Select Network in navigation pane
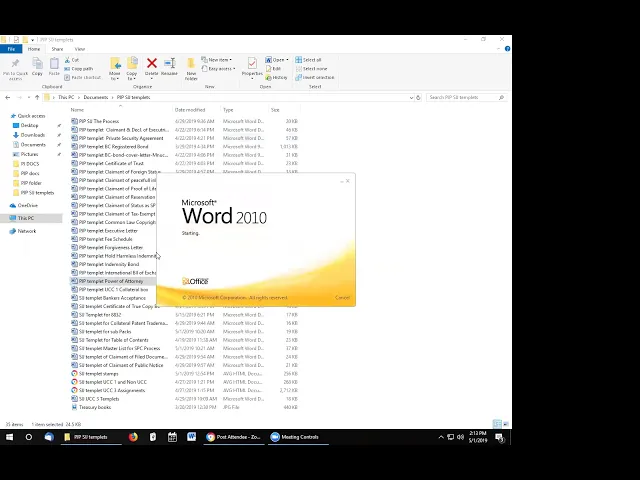Screen dimensions: 640x480 tap(27, 231)
